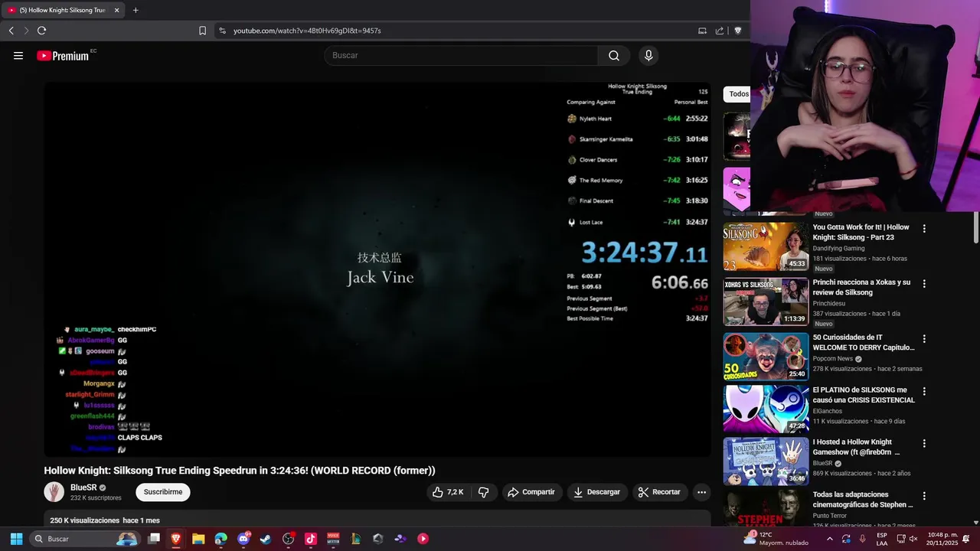The height and width of the screenshot is (551, 980).
Task: Open OBS Studio from the taskbar
Action: point(288,539)
